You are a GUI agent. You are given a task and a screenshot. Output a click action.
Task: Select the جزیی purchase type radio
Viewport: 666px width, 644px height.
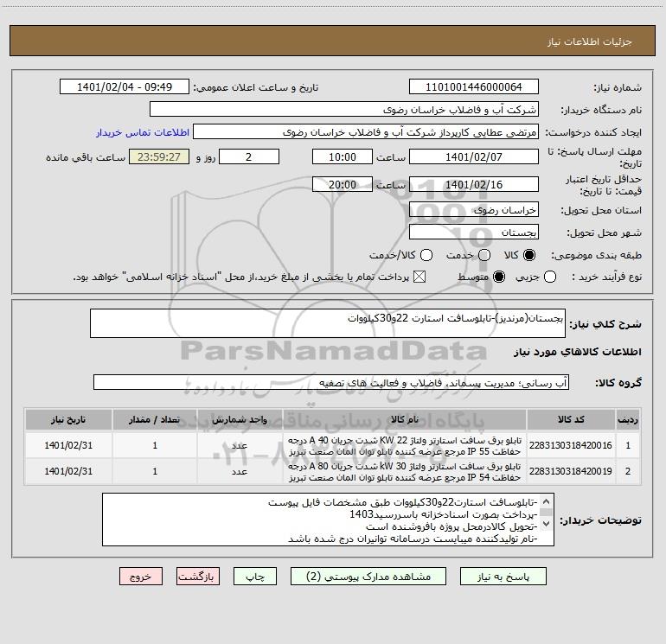pos(549,277)
